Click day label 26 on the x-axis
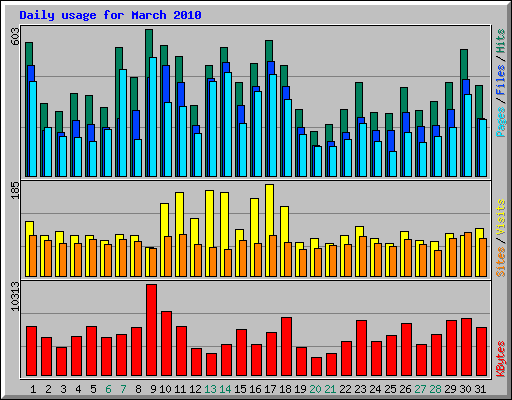Viewport: 512px width, 400px height. tap(405, 389)
